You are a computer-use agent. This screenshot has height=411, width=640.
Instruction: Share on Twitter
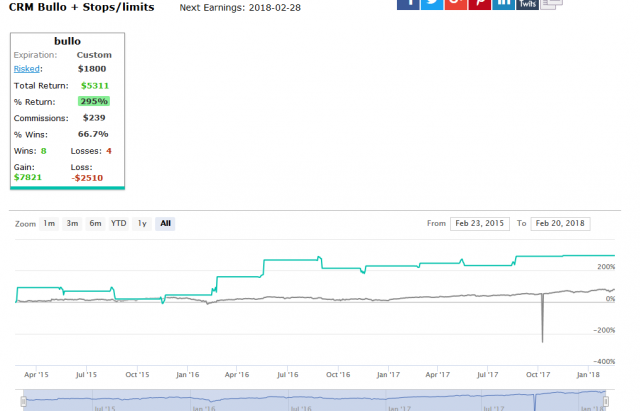point(432,4)
